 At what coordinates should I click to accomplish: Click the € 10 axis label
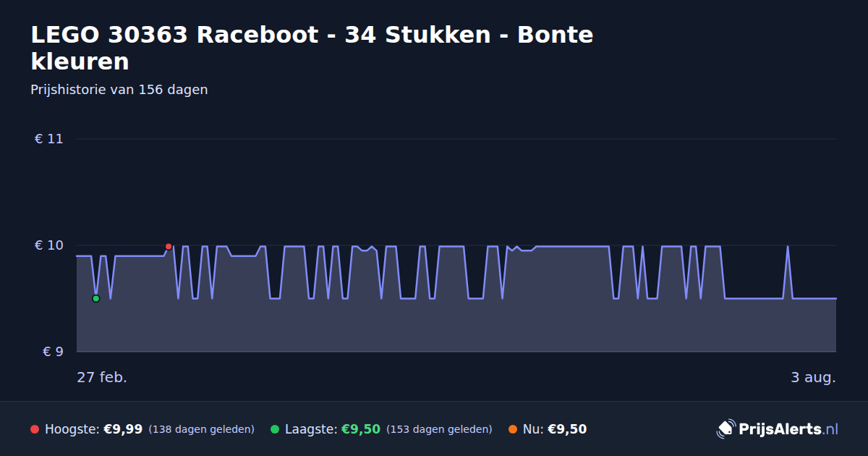pos(49,245)
